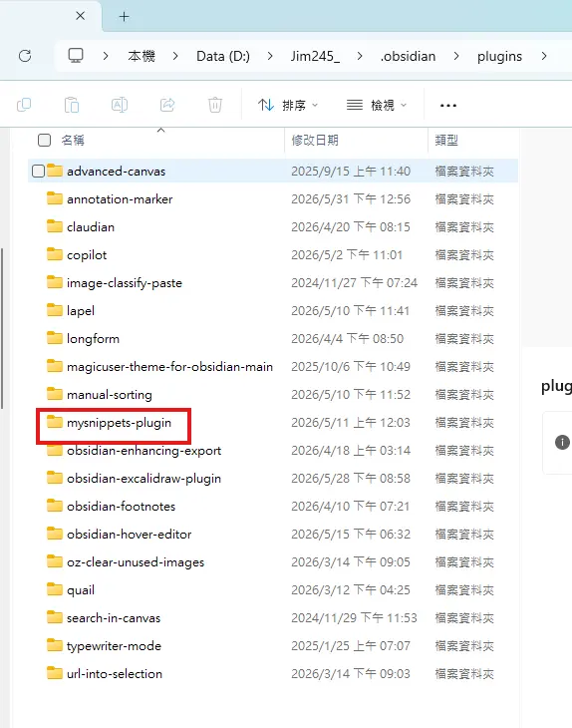This screenshot has width=572, height=728.
Task: Expand chevron after Data (D:)
Action: pos(270,56)
